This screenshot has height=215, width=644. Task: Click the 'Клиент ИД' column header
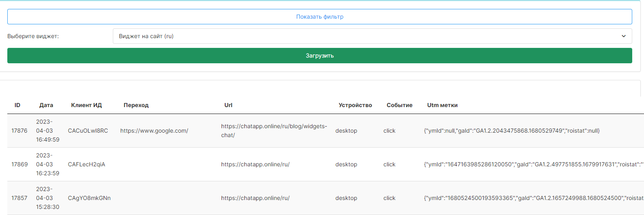click(86, 105)
